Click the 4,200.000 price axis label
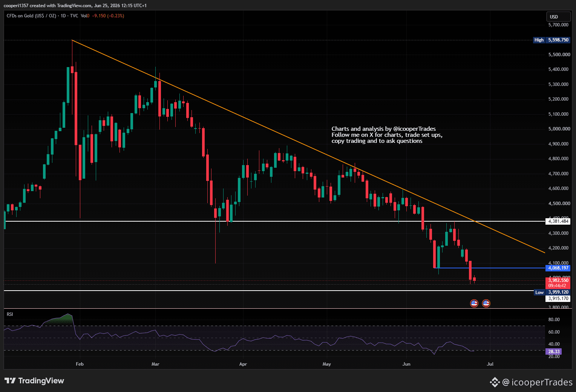Screen dimensions: 576x392 [x=558, y=248]
